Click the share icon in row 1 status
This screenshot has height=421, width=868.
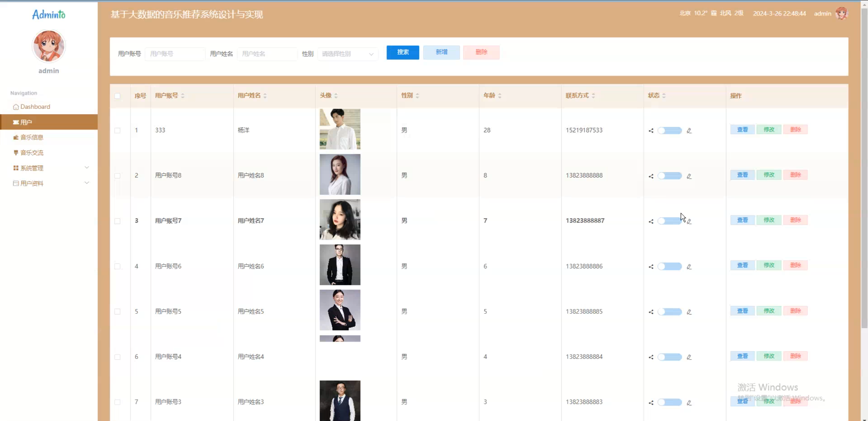[651, 131]
